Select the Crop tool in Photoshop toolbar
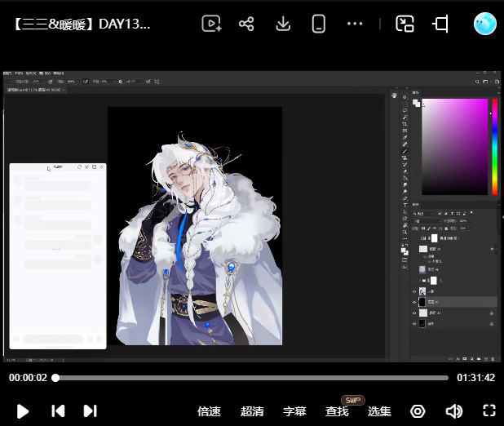 (x=405, y=124)
